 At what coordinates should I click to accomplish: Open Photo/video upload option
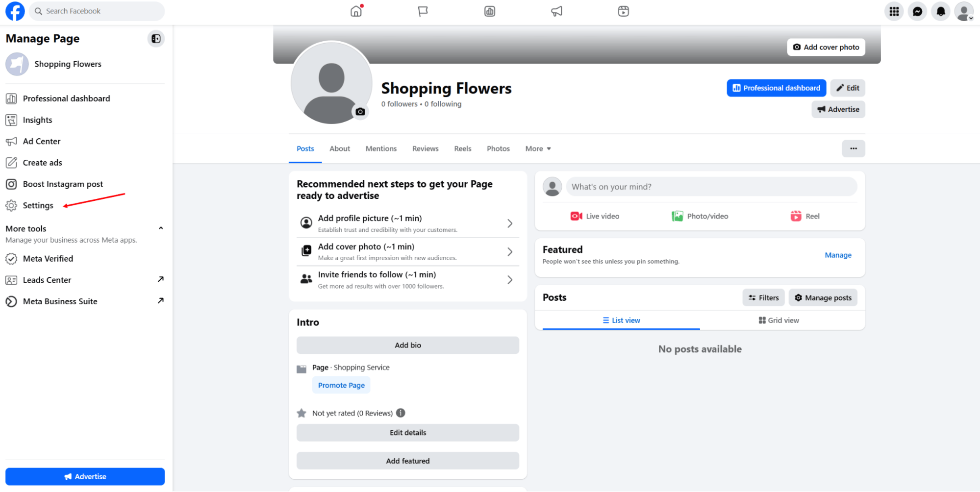700,216
